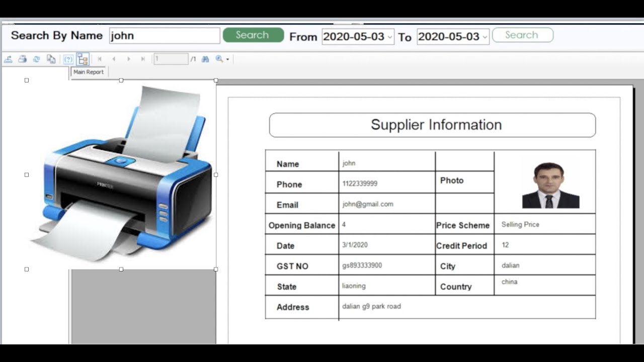Click the name value john in report
This screenshot has height=362, width=644.
(349, 163)
